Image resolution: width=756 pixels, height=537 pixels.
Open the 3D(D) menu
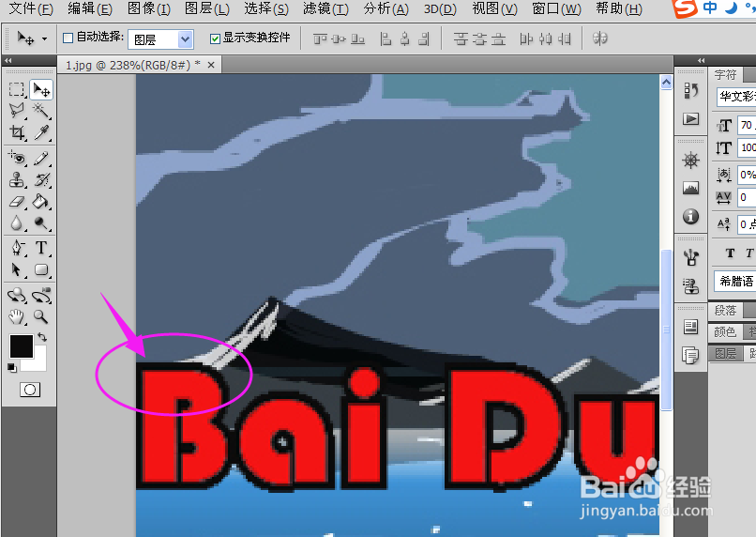coord(440,8)
